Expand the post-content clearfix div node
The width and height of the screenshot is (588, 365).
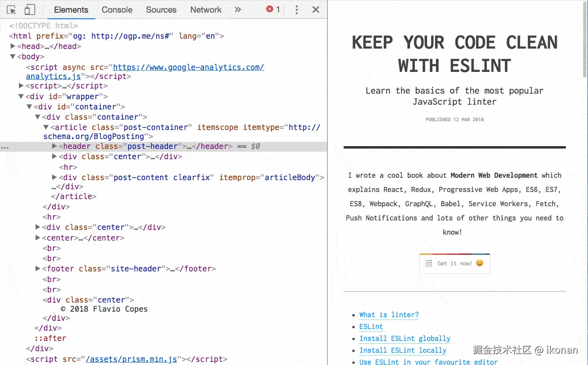[55, 177]
